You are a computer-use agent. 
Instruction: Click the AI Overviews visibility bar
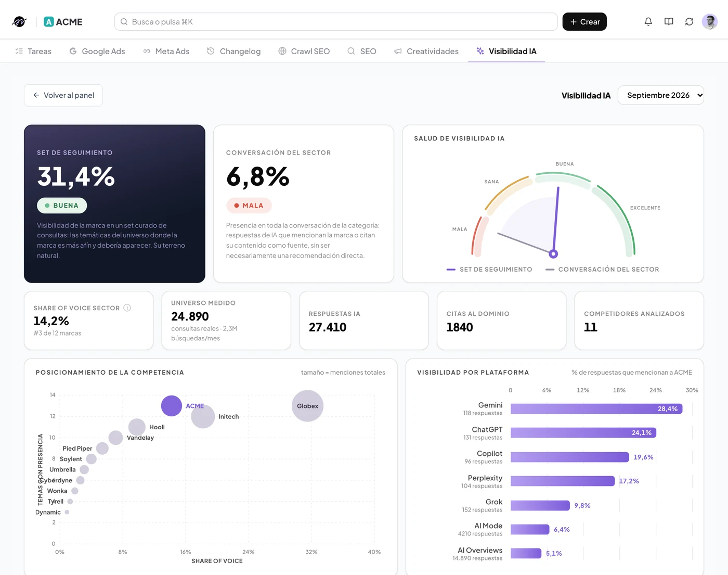(526, 554)
